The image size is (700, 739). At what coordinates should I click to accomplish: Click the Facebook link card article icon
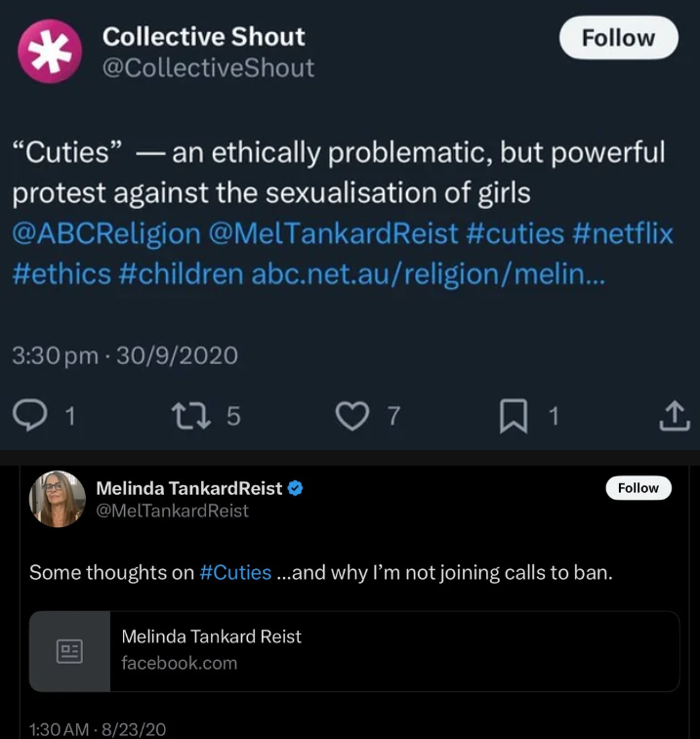(x=69, y=651)
